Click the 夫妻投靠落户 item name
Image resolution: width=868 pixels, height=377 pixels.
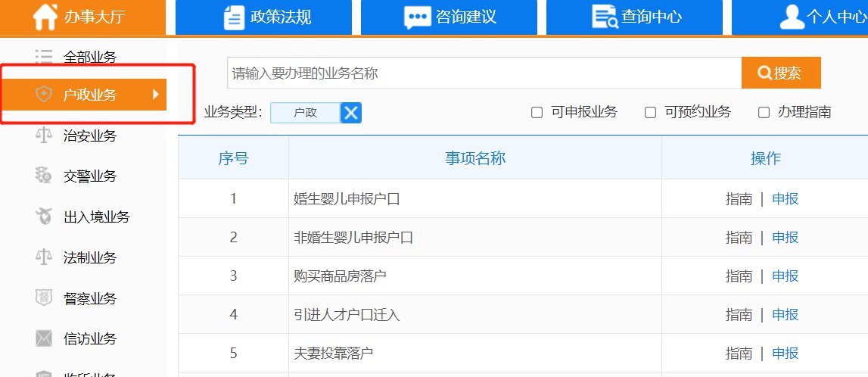pos(333,354)
